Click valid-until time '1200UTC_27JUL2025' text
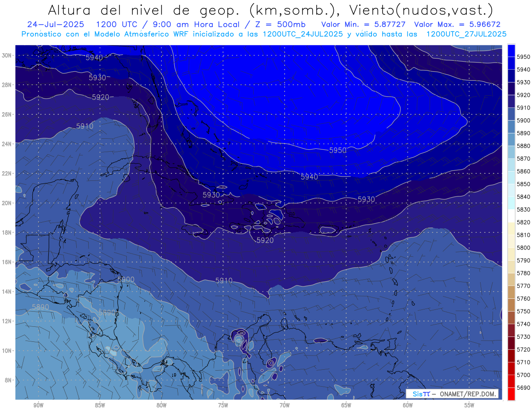Screen dimensions: 532x411 click(466, 34)
